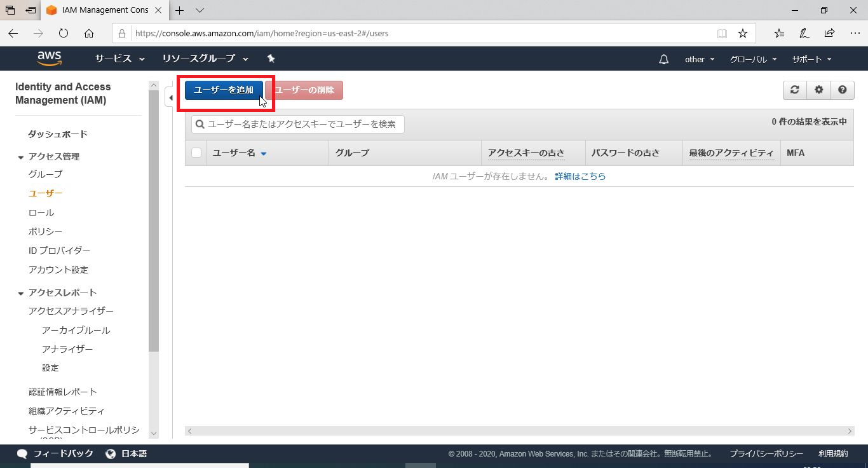This screenshot has width=868, height=468.
Task: Open the help question mark icon
Action: 842,90
